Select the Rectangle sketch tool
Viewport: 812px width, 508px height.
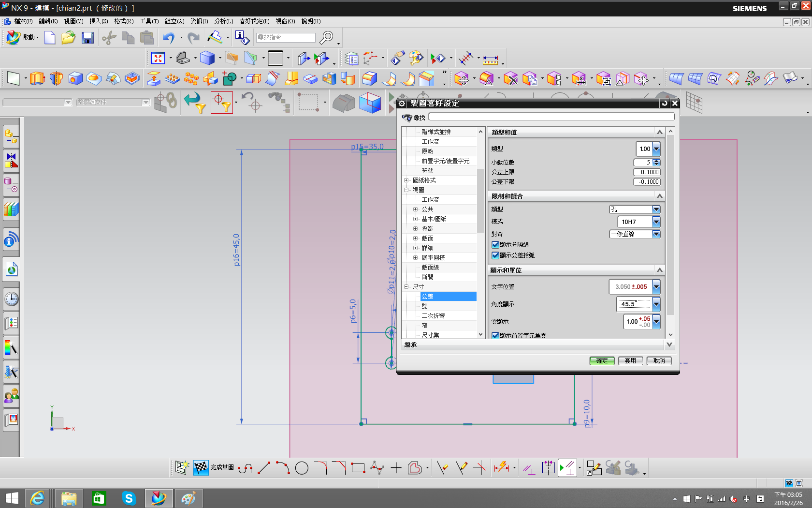tap(358, 468)
